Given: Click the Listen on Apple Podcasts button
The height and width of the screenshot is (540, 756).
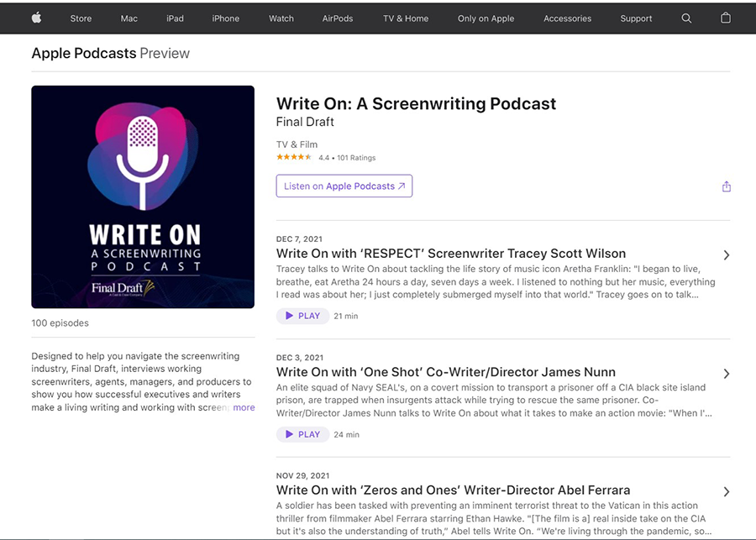Looking at the screenshot, I should tap(344, 186).
